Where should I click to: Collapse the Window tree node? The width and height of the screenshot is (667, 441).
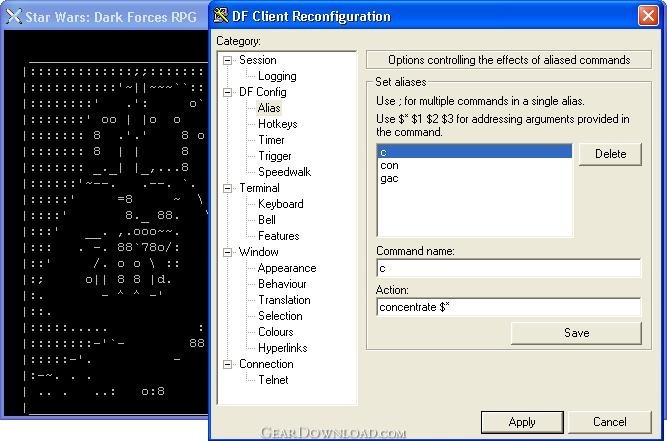(228, 253)
